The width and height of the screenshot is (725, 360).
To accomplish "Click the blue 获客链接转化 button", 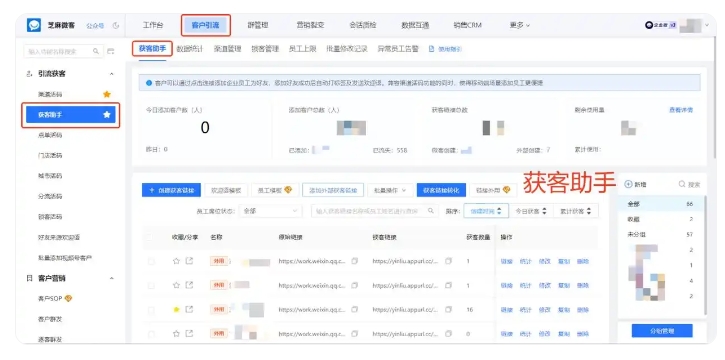I will (x=441, y=190).
